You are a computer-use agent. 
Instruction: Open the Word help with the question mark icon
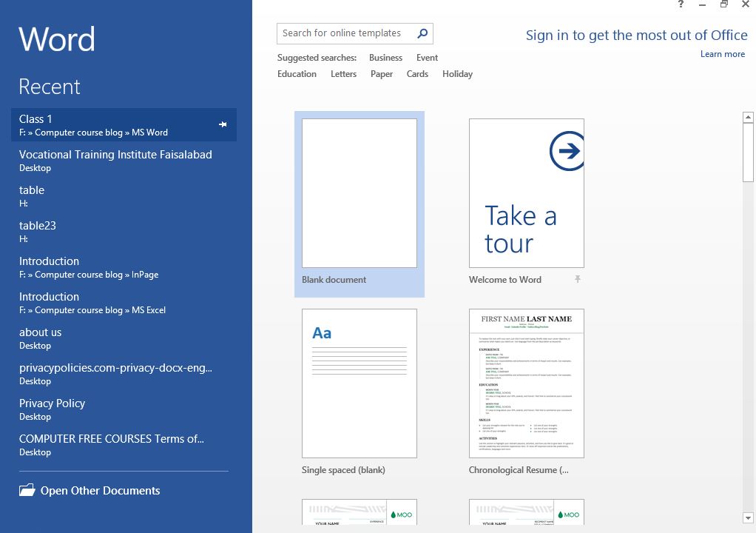[680, 5]
